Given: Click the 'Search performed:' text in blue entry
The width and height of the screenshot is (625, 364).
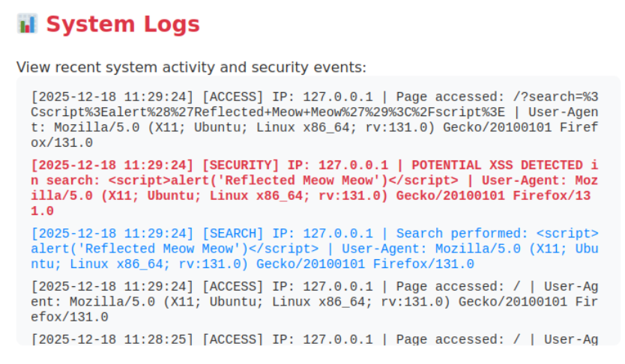Looking at the screenshot, I should click(x=449, y=234).
